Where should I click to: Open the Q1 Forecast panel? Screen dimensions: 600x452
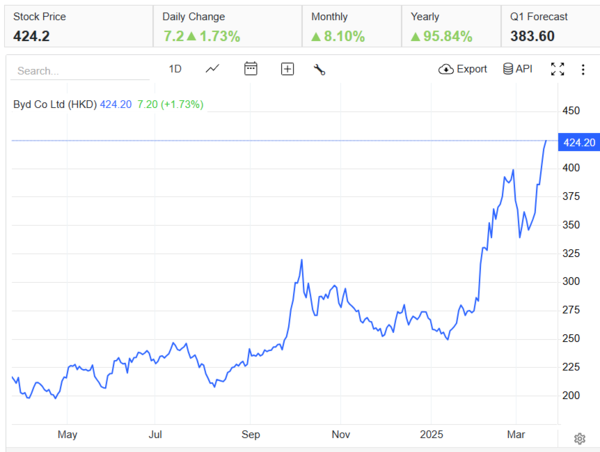click(548, 27)
